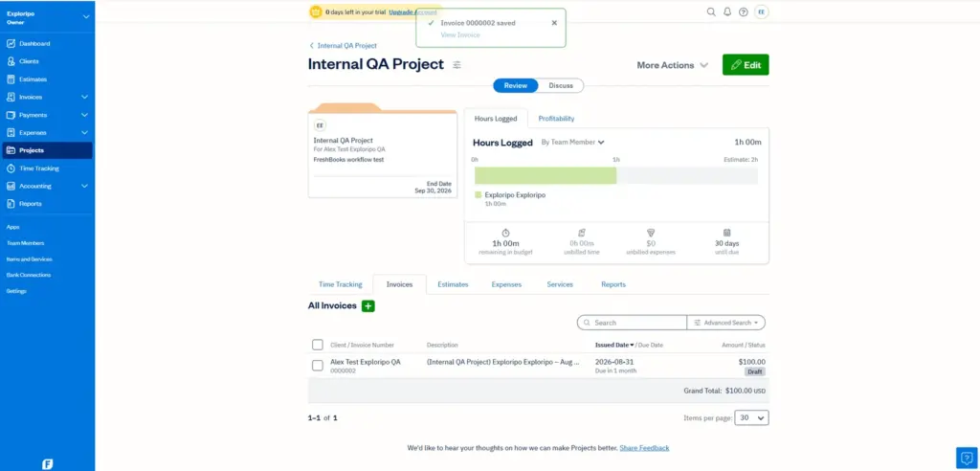Select all invoices header checkbox

318,345
